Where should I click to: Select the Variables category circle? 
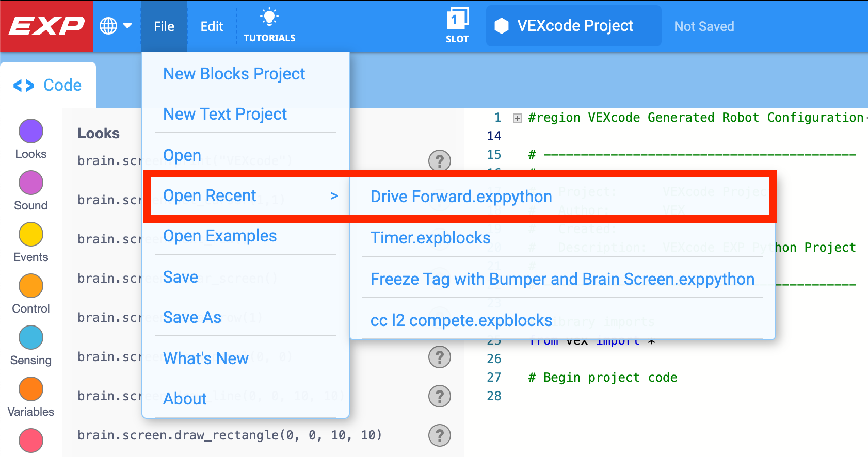tap(31, 389)
